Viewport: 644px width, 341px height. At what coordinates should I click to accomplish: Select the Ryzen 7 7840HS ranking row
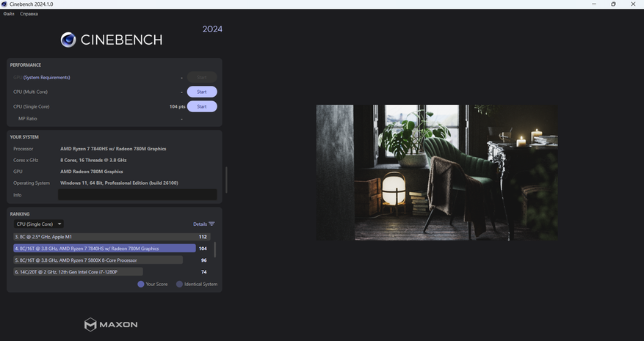[x=104, y=249]
